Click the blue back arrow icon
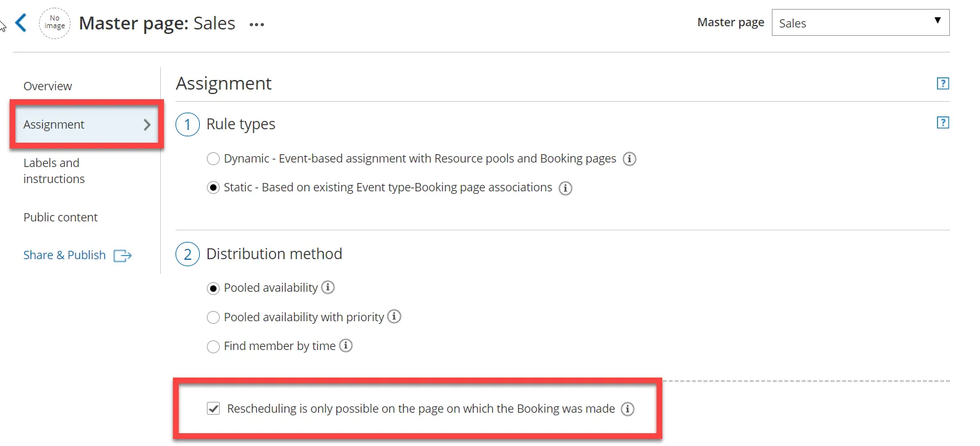980x446 pixels. pyautogui.click(x=21, y=24)
